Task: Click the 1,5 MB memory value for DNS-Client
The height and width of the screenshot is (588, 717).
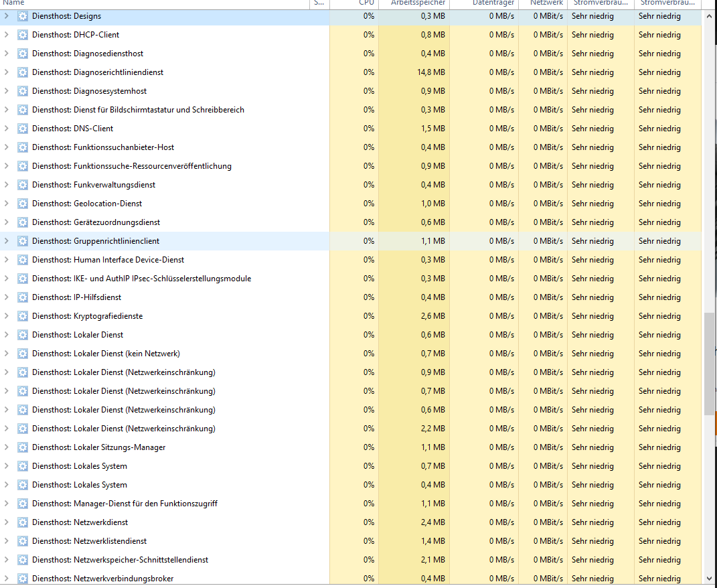Action: point(432,129)
